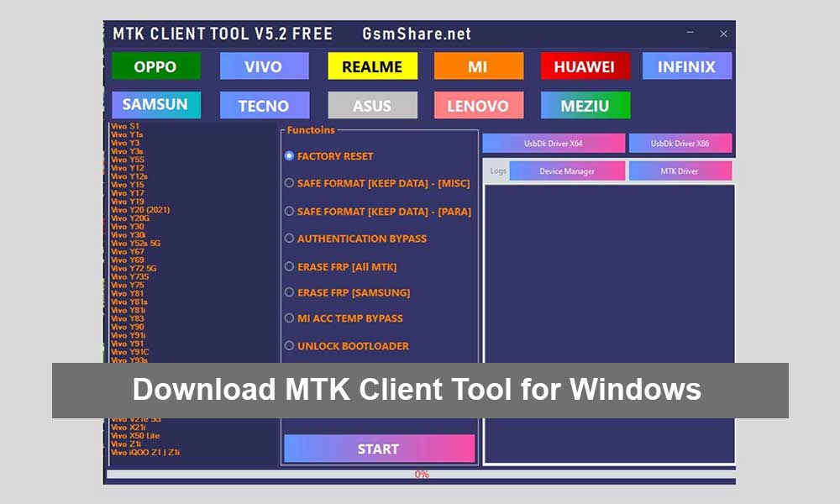Choose Vivo Y30 model
840x504 pixels.
[x=128, y=227]
